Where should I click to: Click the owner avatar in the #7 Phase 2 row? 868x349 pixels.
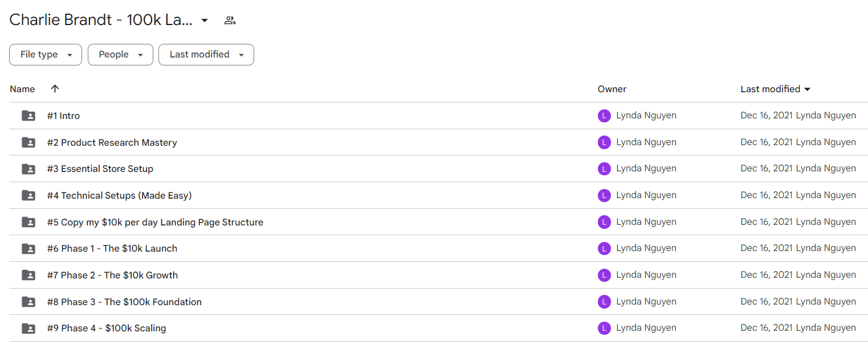coord(604,275)
